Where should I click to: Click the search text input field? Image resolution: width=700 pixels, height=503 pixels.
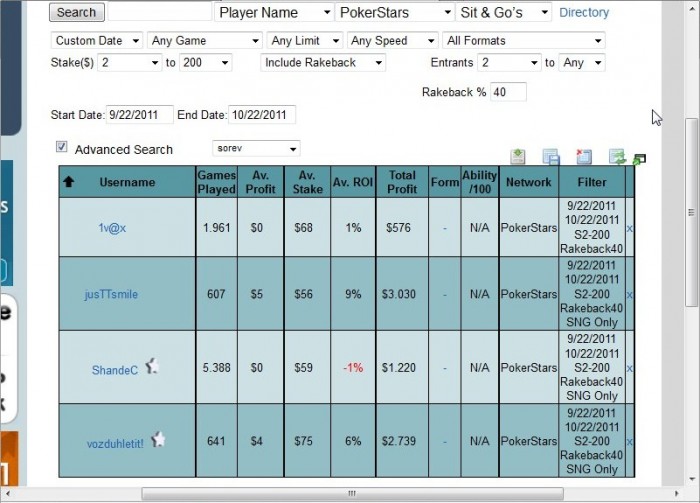coord(160,12)
